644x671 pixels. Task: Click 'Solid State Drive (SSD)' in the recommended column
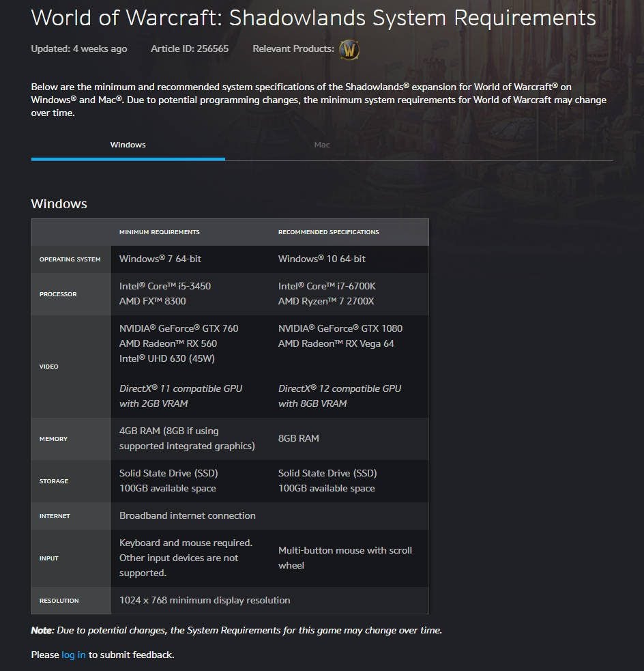[x=327, y=473]
